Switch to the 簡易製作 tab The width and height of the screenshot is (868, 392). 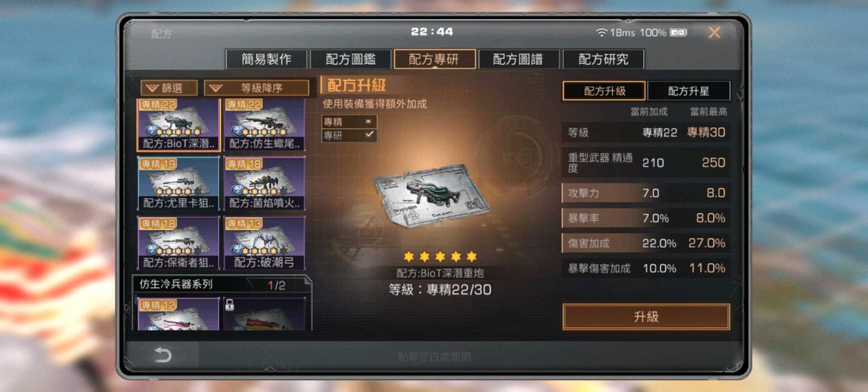pos(266,59)
